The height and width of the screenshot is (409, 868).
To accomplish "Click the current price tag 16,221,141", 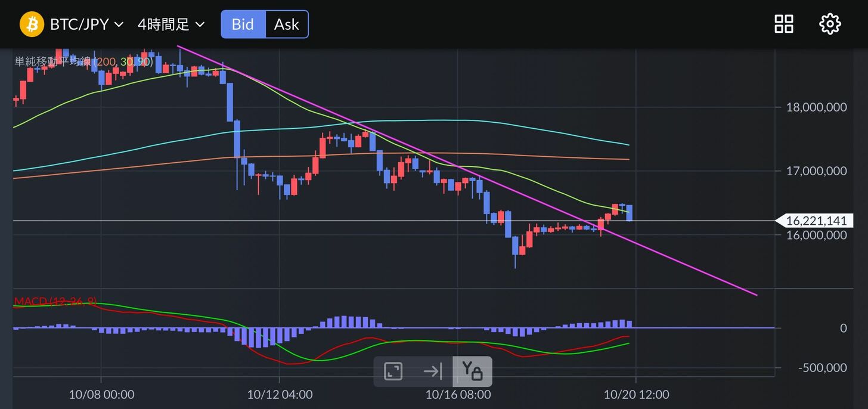I will [x=816, y=221].
